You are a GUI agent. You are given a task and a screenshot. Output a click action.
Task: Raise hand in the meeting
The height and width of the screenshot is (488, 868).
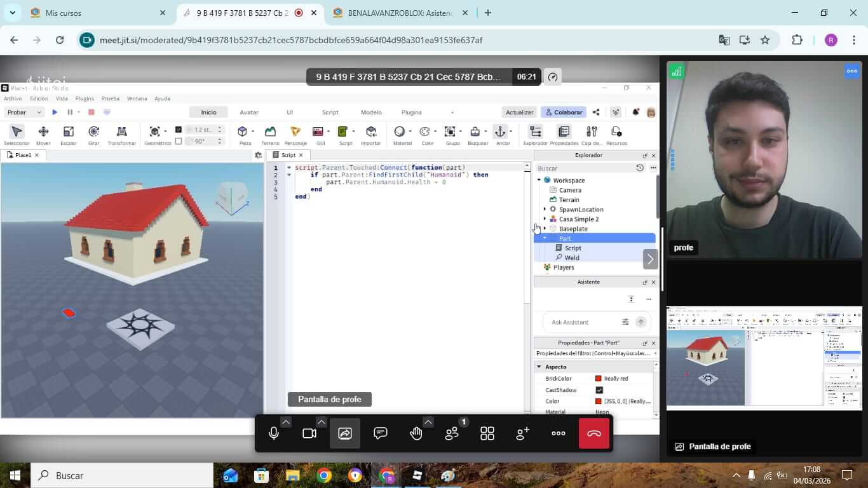point(416,433)
